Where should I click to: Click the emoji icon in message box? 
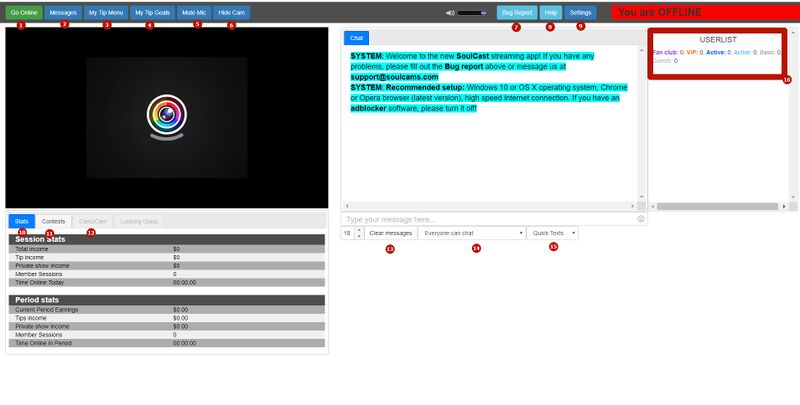(640, 219)
